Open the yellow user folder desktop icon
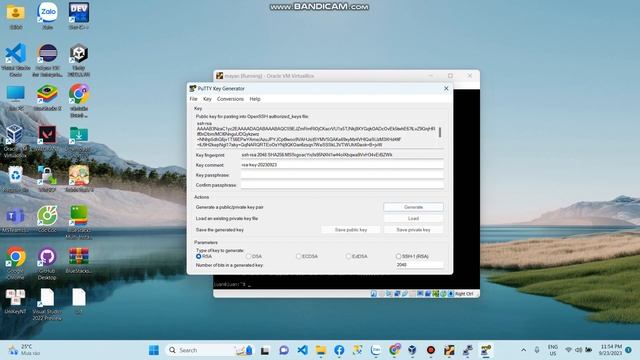Image resolution: width=640 pixels, height=360 pixels. pos(16,16)
